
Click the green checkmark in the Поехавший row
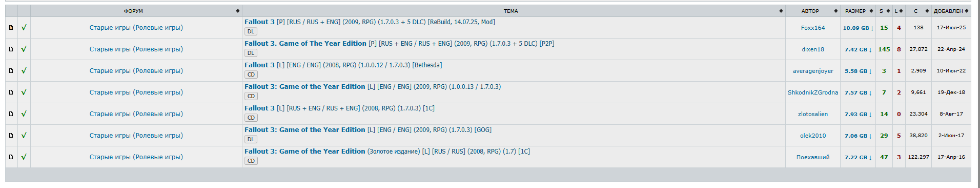[24, 157]
